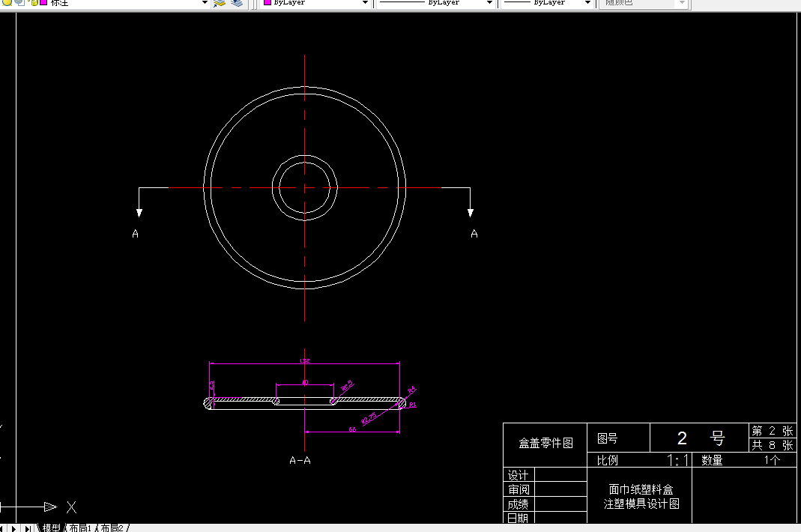This screenshot has height=532, width=801.
Task: Select the 模型 tab
Action: coord(52,527)
